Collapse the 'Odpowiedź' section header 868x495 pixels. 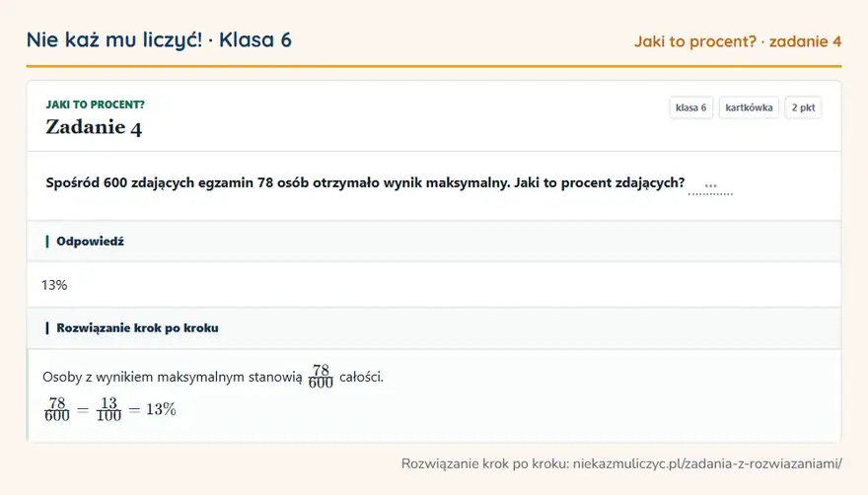coord(434,242)
